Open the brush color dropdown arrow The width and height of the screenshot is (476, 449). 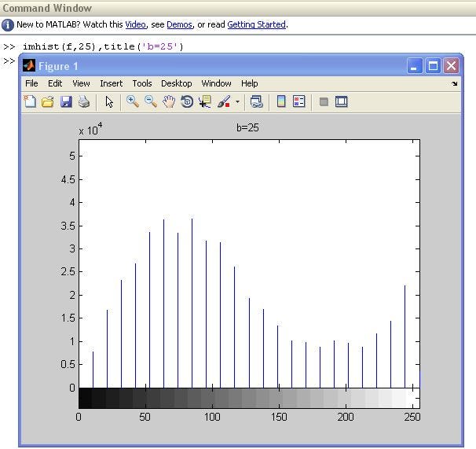237,102
